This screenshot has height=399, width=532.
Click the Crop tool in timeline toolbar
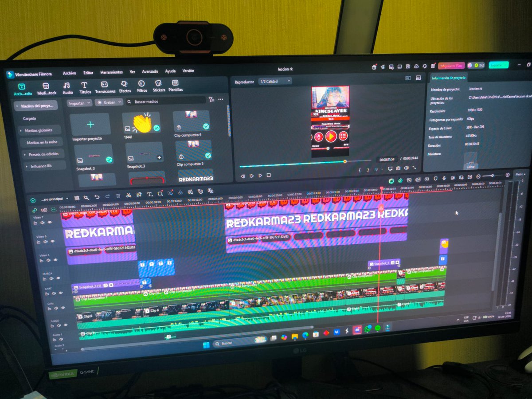[x=160, y=194]
